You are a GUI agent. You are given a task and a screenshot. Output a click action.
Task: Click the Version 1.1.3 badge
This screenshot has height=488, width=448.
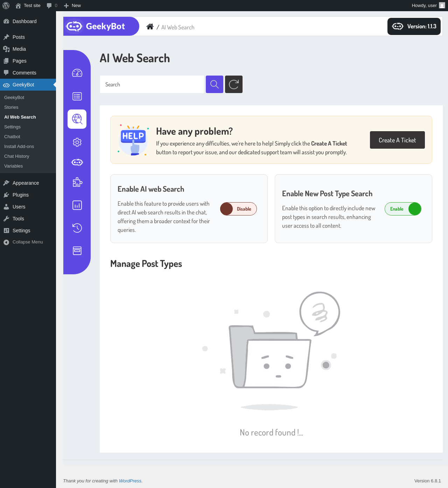tap(414, 26)
